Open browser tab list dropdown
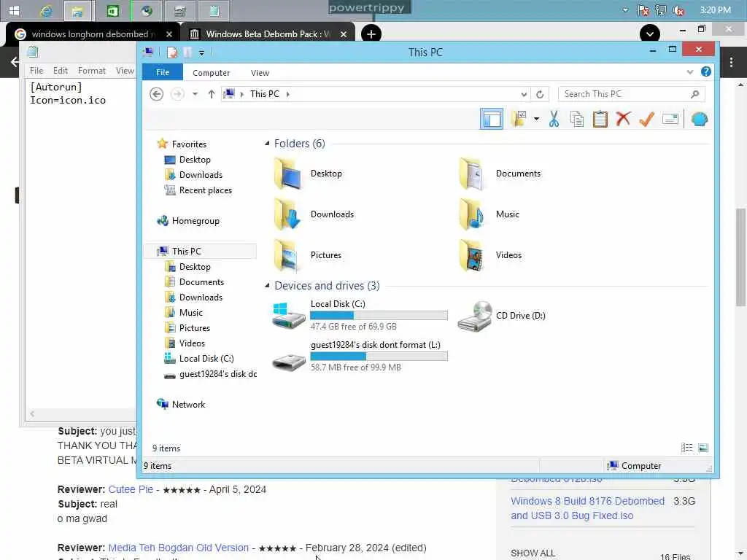The image size is (747, 560). pos(650,34)
